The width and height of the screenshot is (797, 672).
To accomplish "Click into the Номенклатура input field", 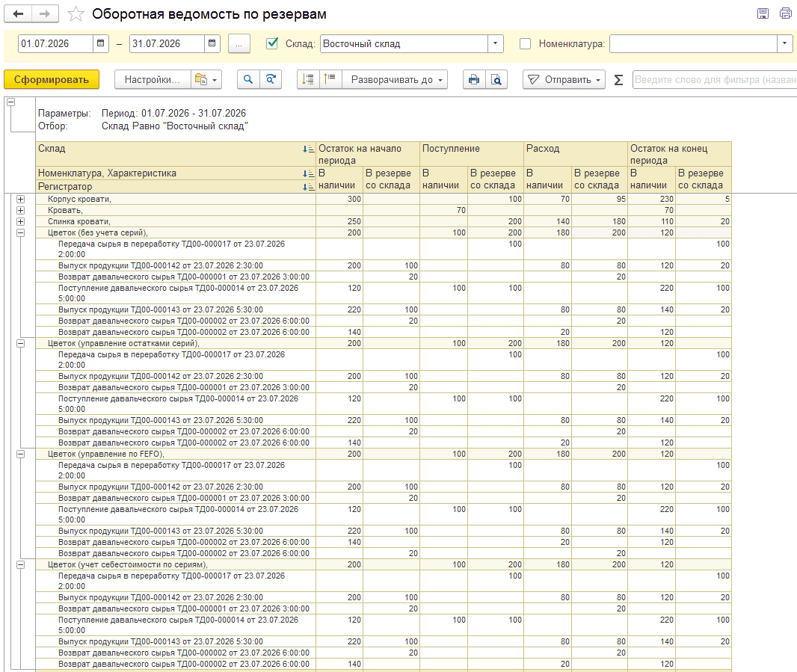I will 693,43.
